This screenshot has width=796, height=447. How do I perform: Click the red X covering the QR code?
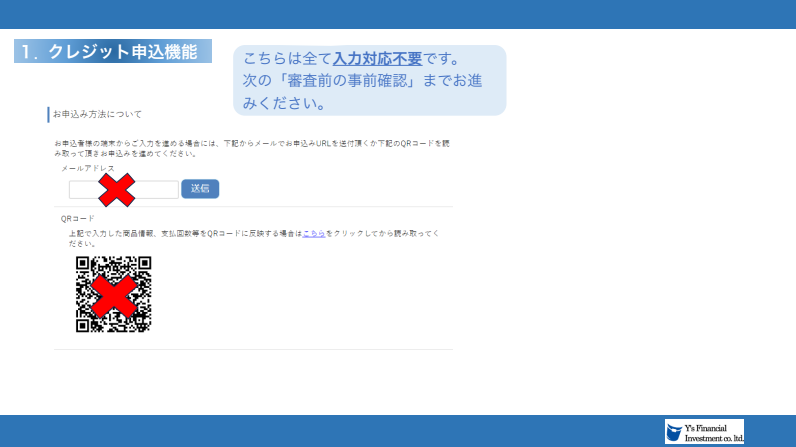pos(113,295)
